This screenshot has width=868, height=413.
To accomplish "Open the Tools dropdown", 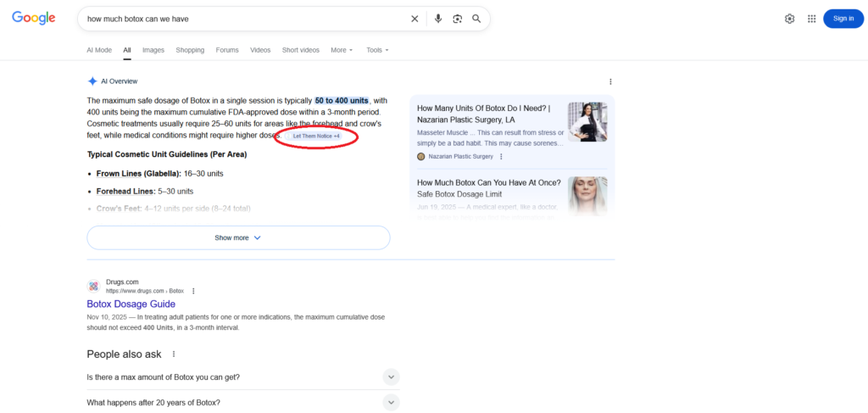I will click(377, 50).
